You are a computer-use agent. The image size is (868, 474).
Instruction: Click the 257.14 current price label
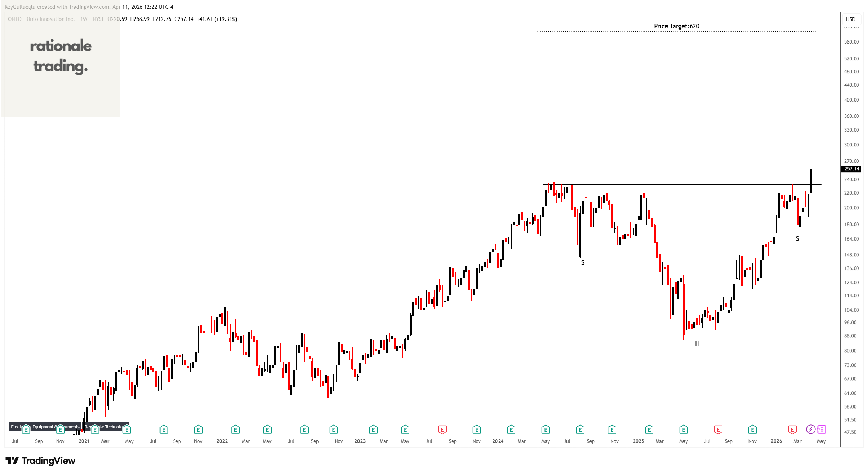[x=851, y=169]
